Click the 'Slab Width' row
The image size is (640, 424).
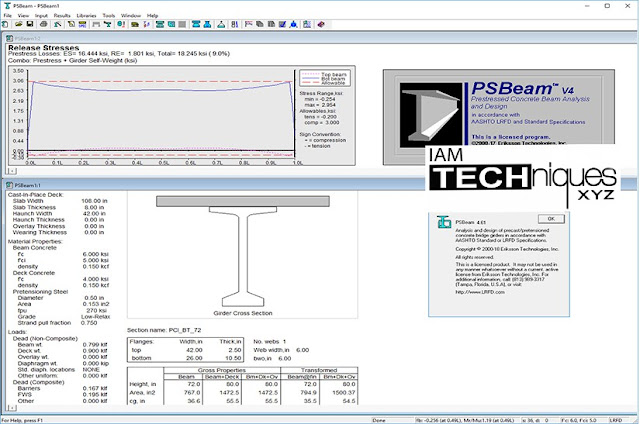pos(60,201)
